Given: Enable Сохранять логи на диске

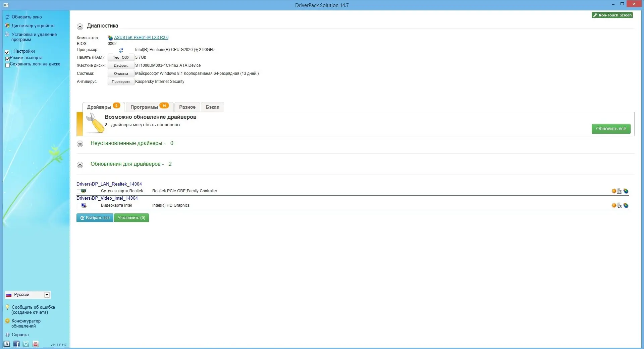Looking at the screenshot, I should (7, 65).
